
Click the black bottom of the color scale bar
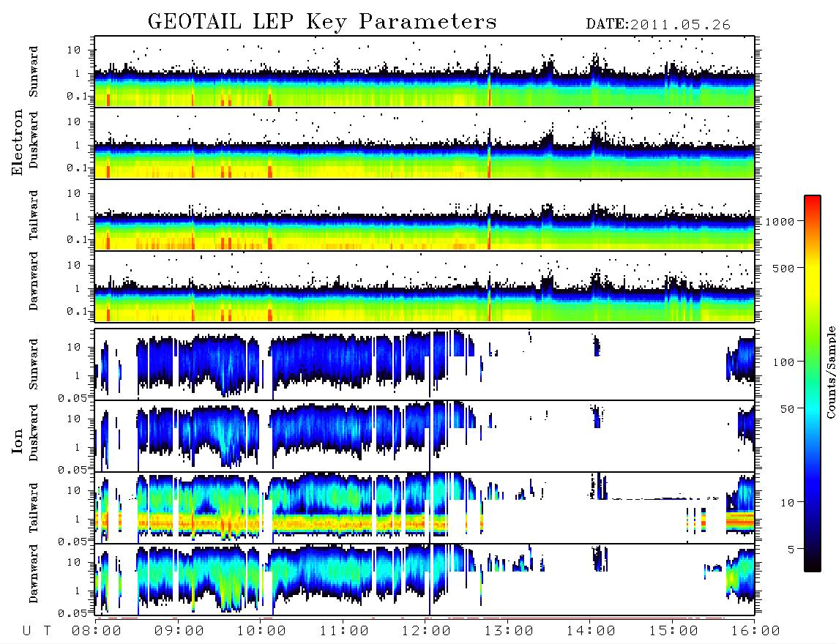[x=813, y=565]
